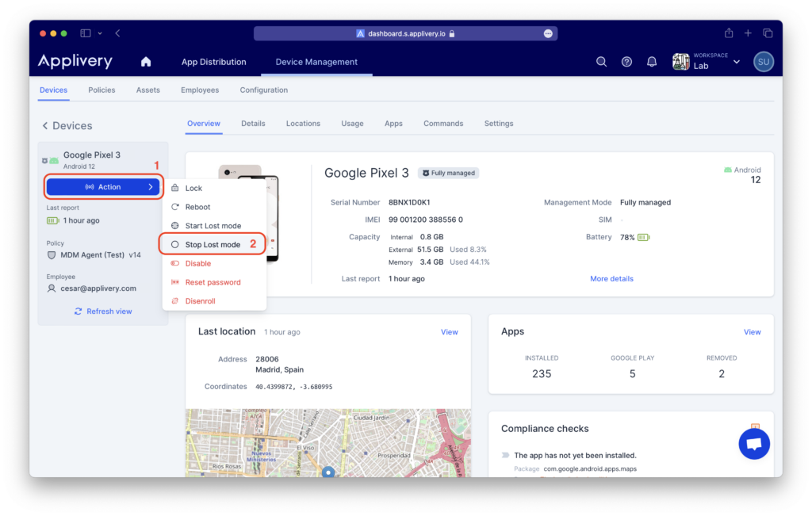The image size is (812, 516).
Task: Click installed apps count 235
Action: coord(542,373)
